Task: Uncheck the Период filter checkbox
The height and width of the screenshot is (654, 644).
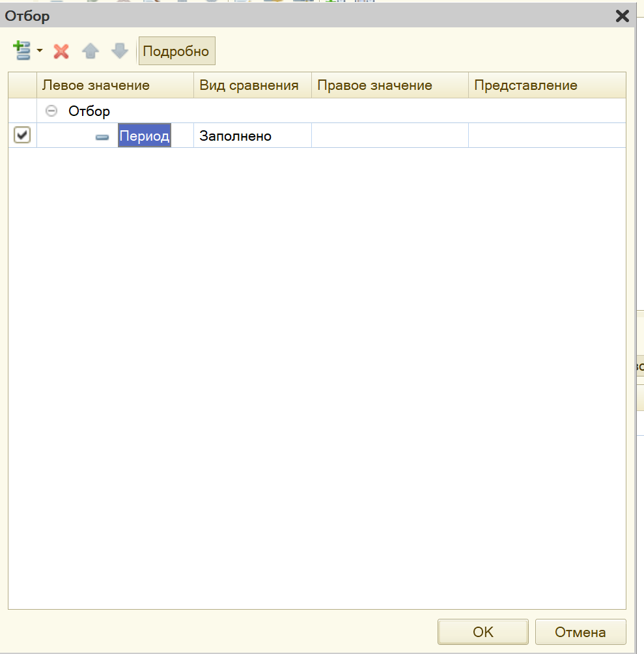Action: (x=22, y=135)
